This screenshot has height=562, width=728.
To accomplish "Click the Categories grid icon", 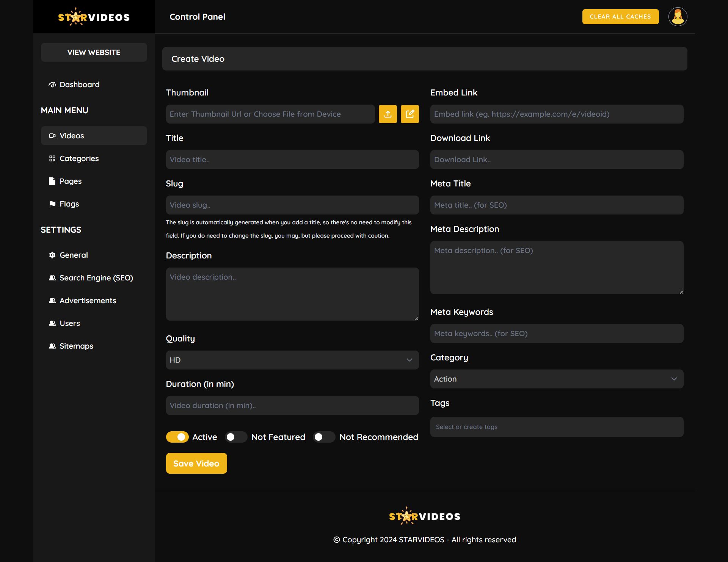I will pyautogui.click(x=52, y=158).
